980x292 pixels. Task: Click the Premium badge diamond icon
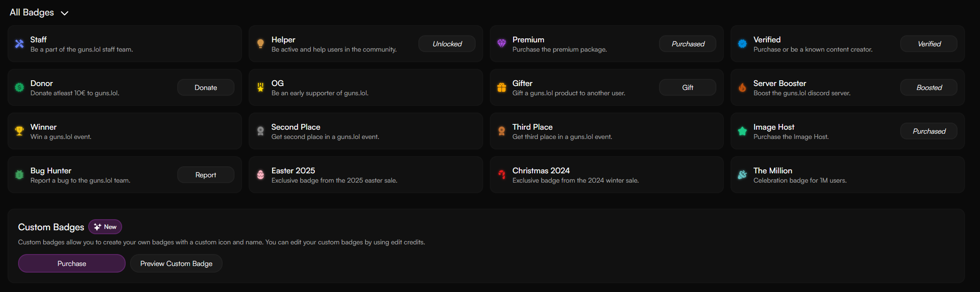coord(502,43)
